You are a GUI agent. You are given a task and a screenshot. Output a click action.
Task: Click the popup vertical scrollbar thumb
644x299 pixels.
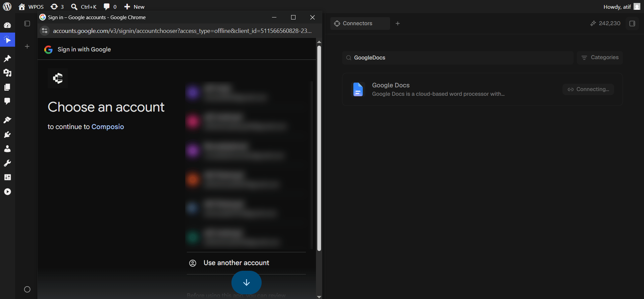[x=319, y=148]
